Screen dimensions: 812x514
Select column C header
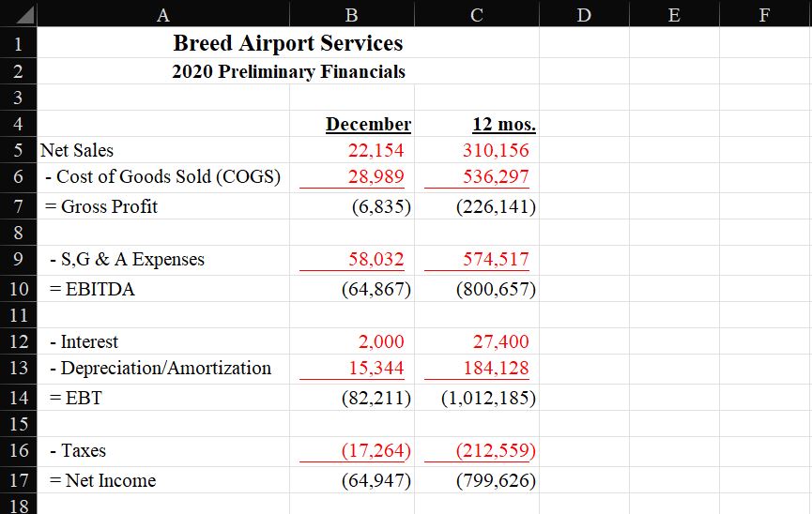[477, 14]
